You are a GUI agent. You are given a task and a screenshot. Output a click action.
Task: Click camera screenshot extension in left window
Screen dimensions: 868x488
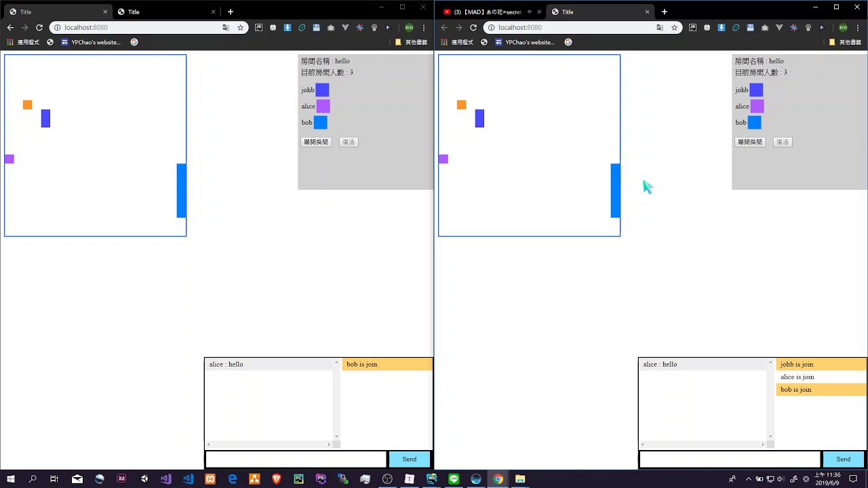[x=331, y=28]
